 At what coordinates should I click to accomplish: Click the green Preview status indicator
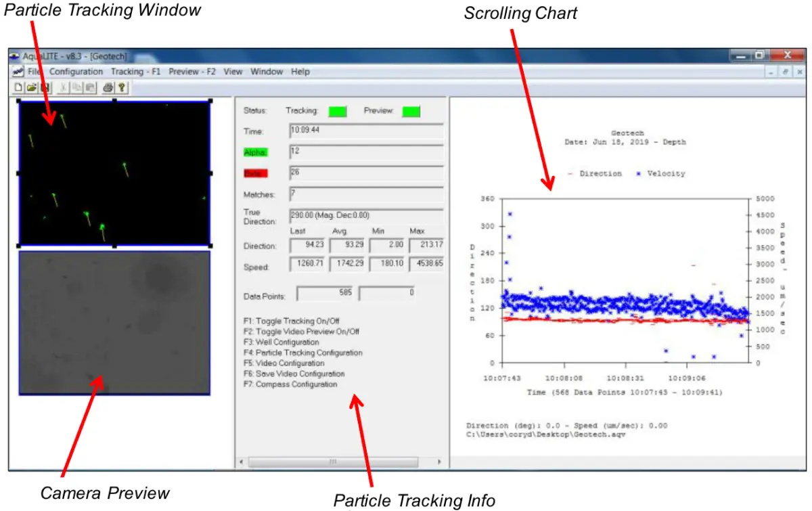[410, 111]
